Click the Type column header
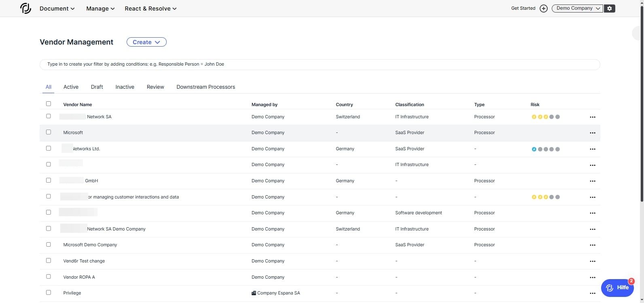Image resolution: width=644 pixels, height=303 pixels. pyautogui.click(x=479, y=105)
